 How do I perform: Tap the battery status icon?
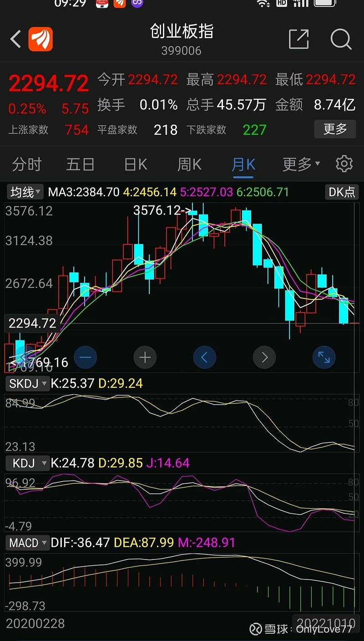tap(325, 3)
